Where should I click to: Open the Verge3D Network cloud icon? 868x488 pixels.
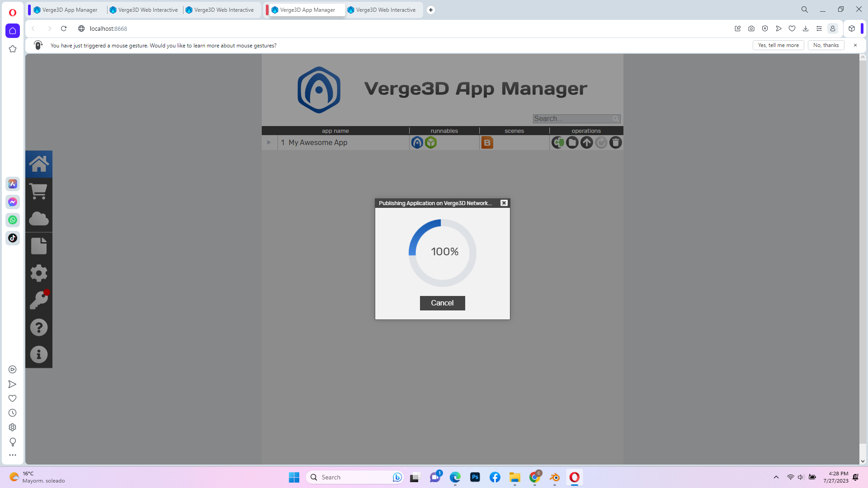point(39,219)
